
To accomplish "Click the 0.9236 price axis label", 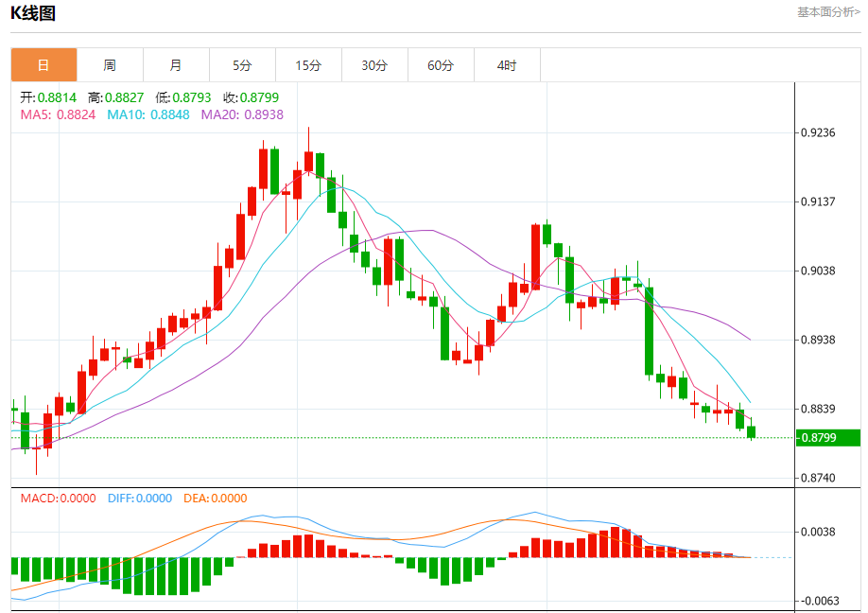I will tap(818, 132).
